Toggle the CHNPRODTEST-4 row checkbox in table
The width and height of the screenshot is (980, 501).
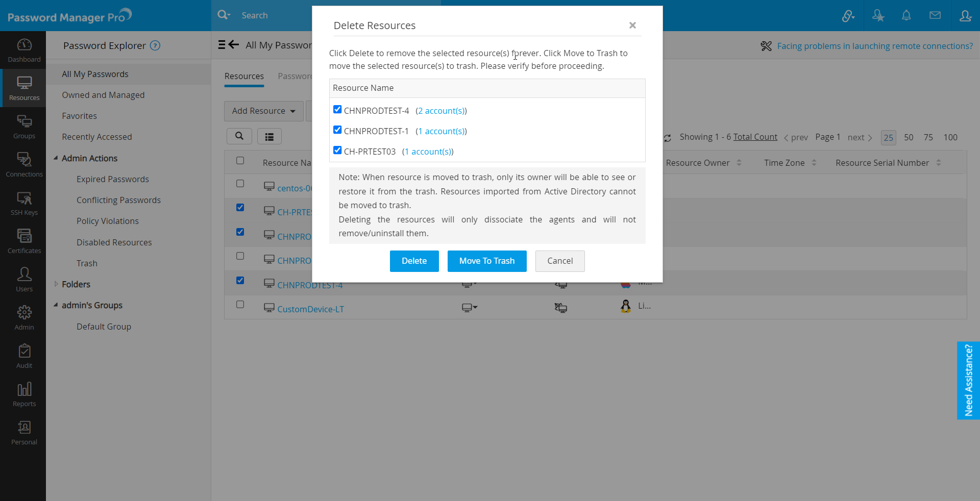[x=240, y=281]
